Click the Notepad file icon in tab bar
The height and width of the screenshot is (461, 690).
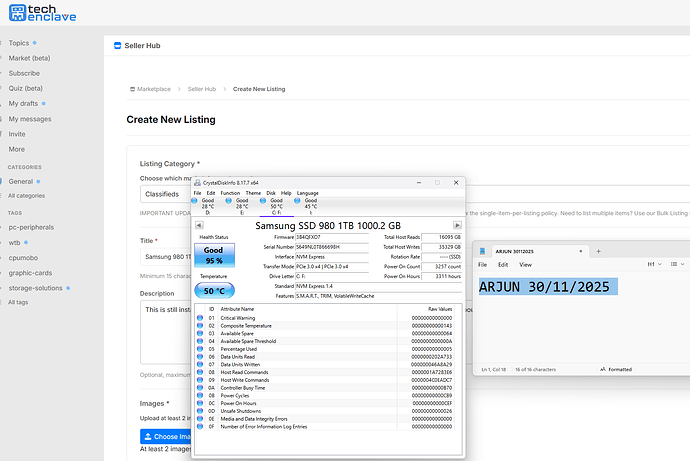coord(483,250)
